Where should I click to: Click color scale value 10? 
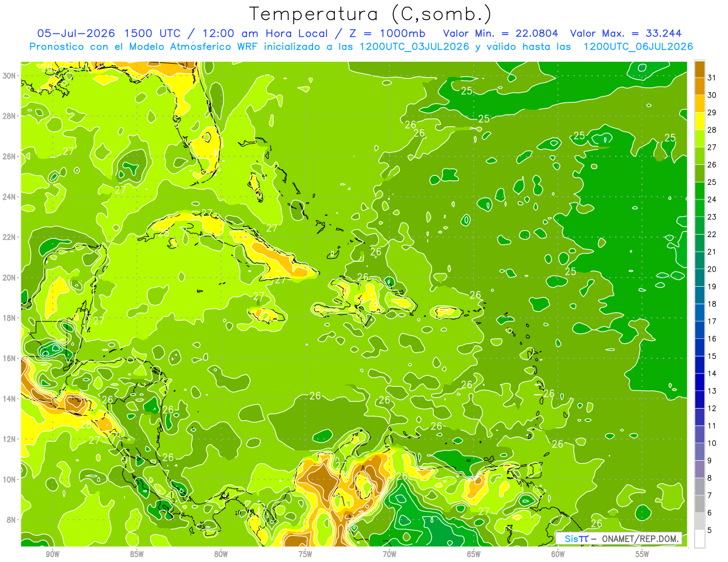point(712,443)
